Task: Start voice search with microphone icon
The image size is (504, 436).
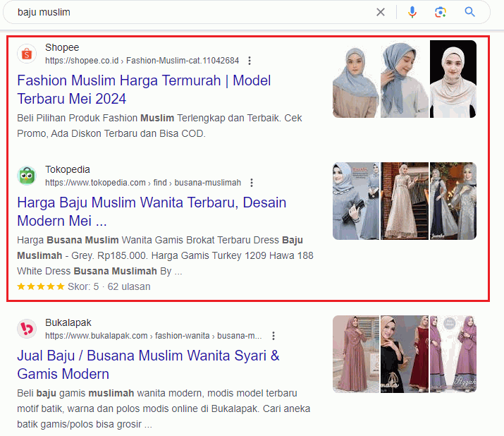Action: click(x=412, y=12)
